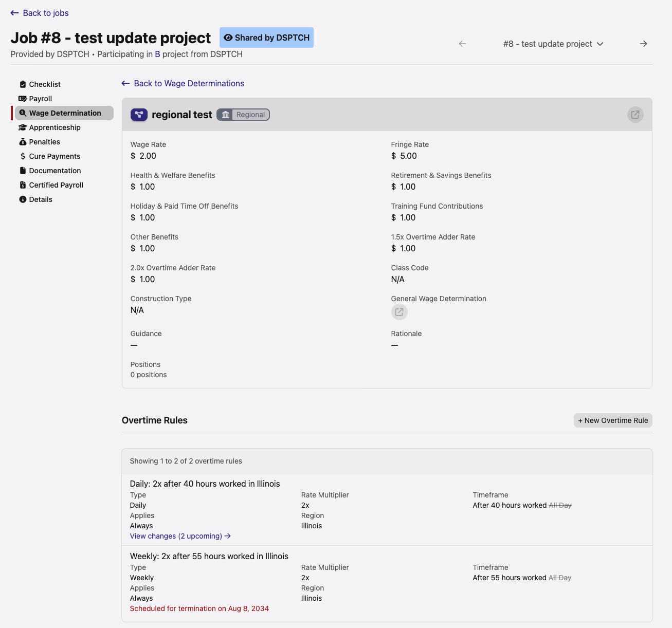Click After 40 hours worked timeframe text
This screenshot has height=628, width=672.
pos(510,505)
